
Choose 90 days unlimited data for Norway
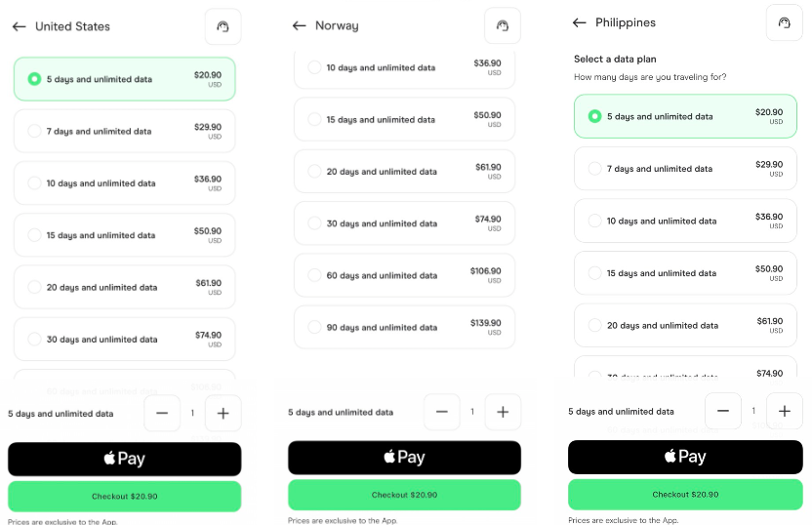click(x=404, y=327)
